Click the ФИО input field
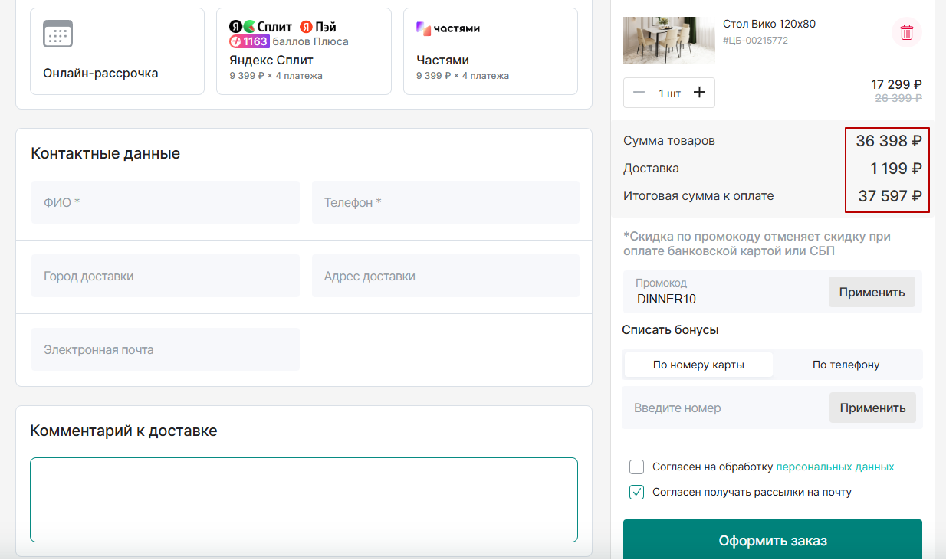 coord(165,202)
